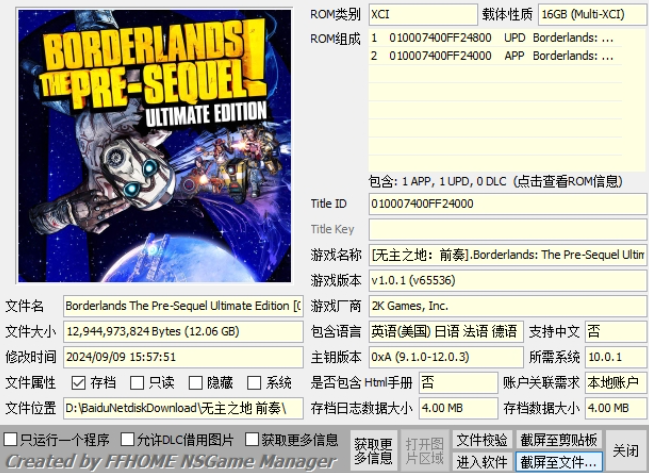Image resolution: width=649 pixels, height=473 pixels.
Task: Click the 打开图片区域 button
Action: coord(425,451)
